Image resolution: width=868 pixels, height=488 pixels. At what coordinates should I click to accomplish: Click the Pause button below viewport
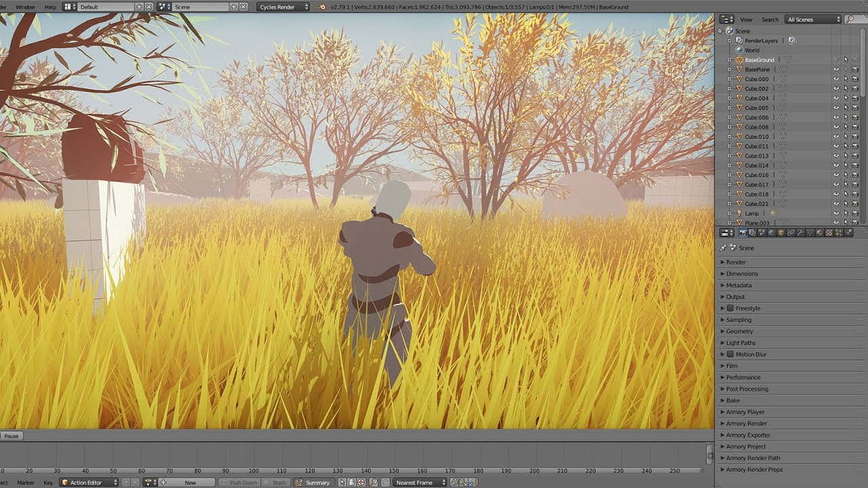[x=12, y=436]
